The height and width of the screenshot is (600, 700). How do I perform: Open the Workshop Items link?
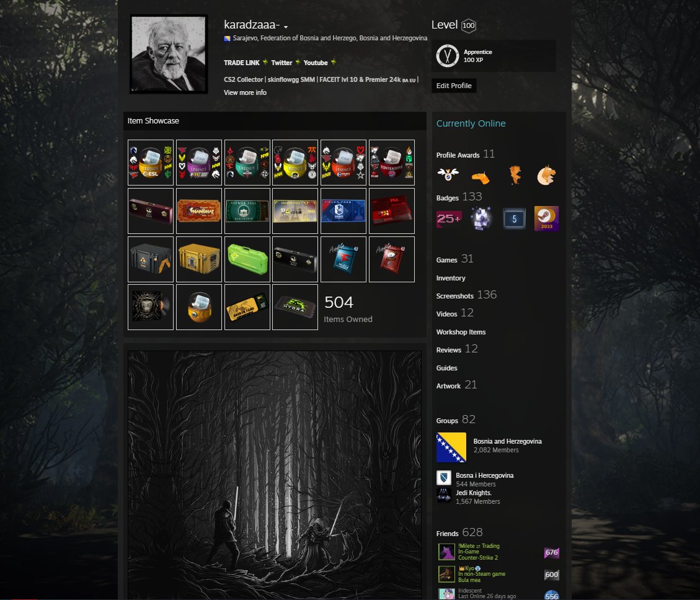[x=461, y=332]
